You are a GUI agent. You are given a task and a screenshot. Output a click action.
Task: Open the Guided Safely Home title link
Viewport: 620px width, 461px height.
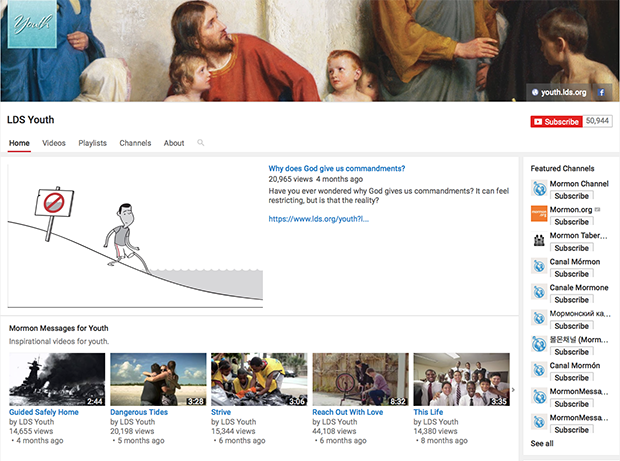[44, 412]
